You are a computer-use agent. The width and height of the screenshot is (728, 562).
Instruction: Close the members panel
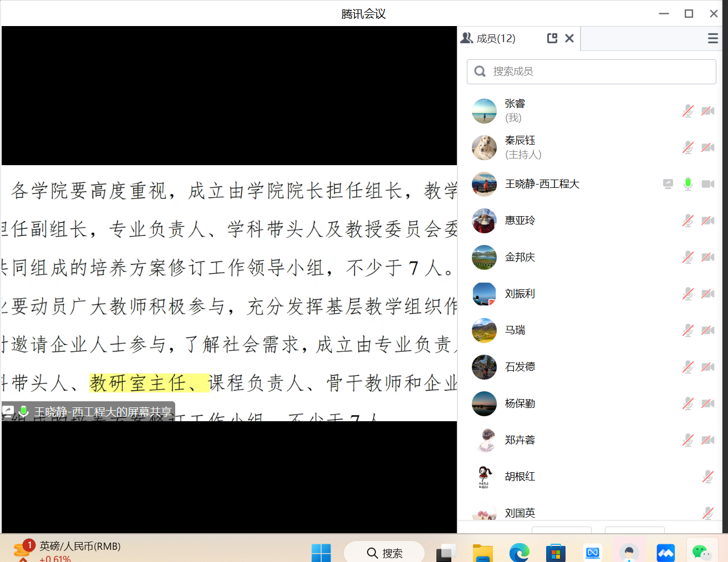click(x=569, y=38)
